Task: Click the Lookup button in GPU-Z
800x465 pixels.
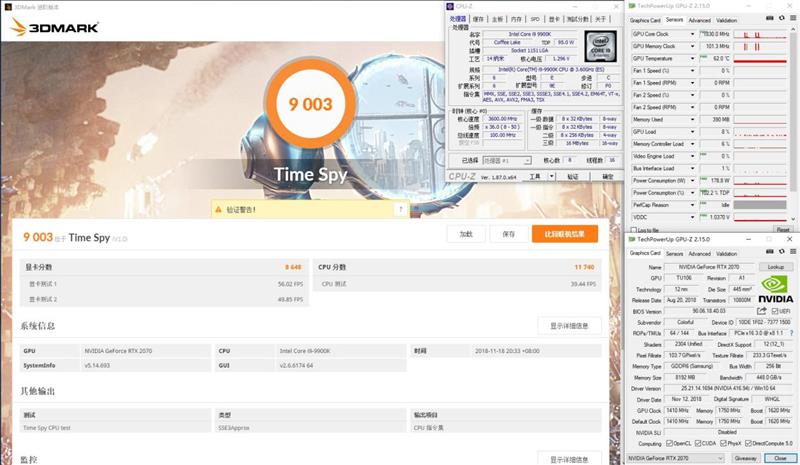Action: pos(776,267)
